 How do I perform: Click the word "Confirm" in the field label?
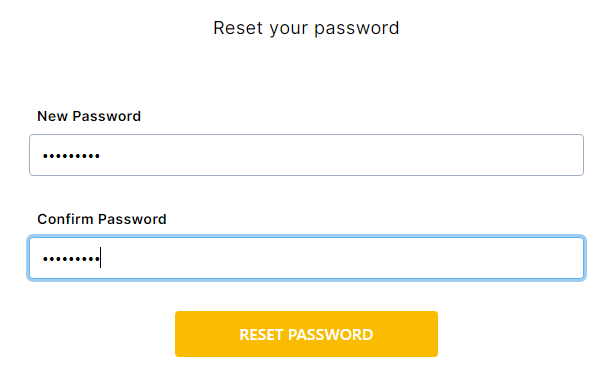pyautogui.click(x=65, y=219)
